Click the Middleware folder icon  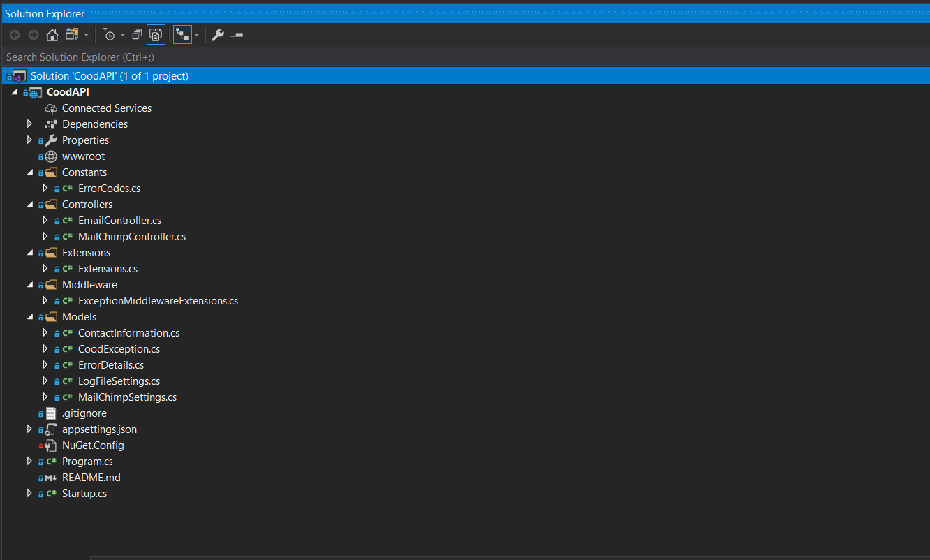coord(51,285)
